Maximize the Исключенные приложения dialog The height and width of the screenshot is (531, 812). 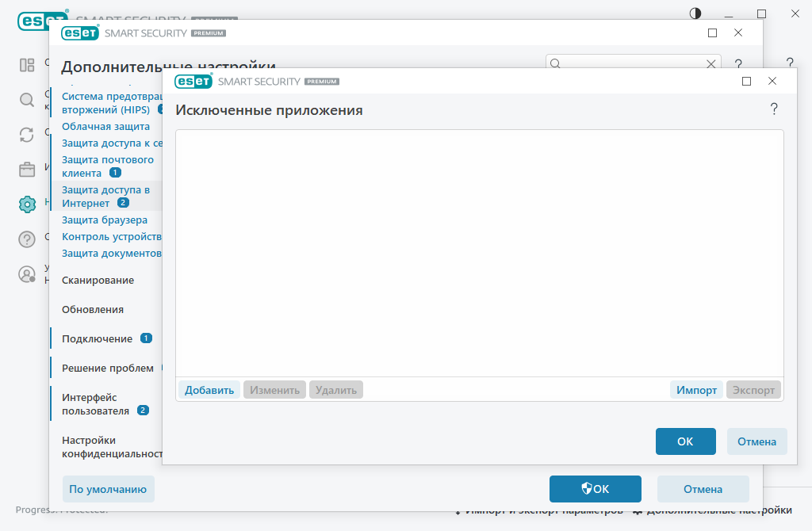point(747,82)
